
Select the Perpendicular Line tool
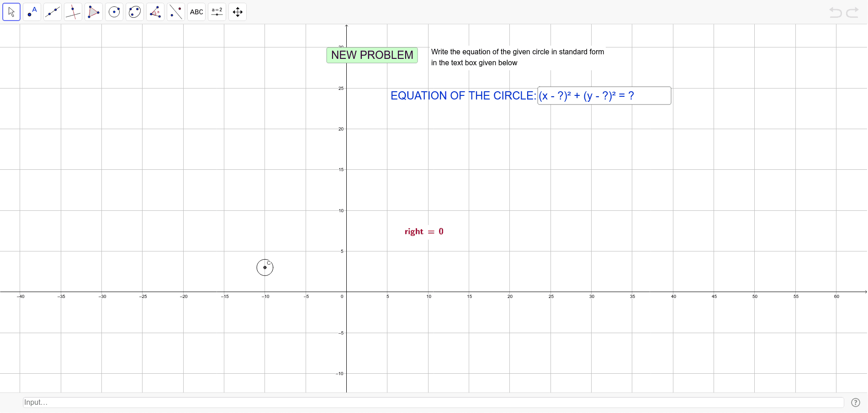[x=73, y=12]
